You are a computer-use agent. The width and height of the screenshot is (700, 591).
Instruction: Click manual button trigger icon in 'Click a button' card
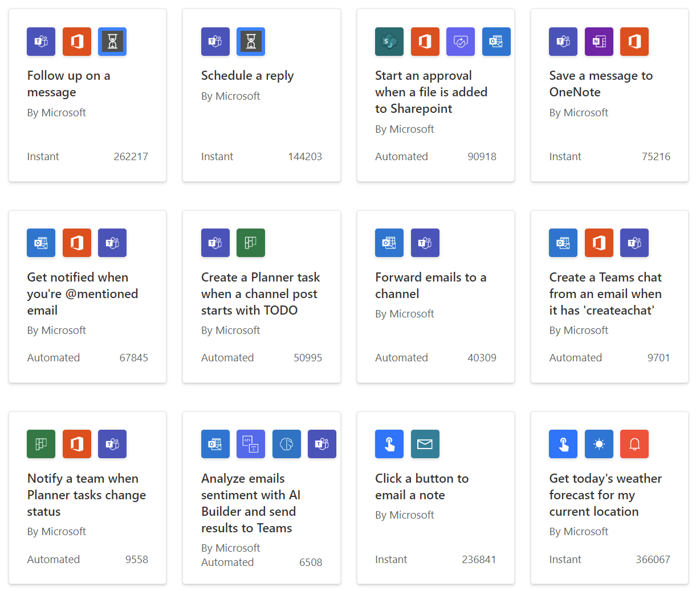click(389, 444)
